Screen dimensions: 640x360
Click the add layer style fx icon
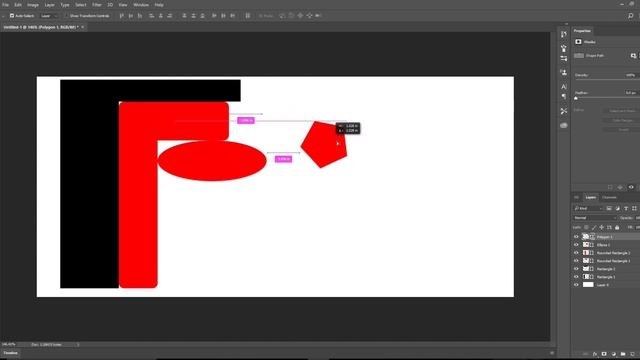click(x=595, y=354)
